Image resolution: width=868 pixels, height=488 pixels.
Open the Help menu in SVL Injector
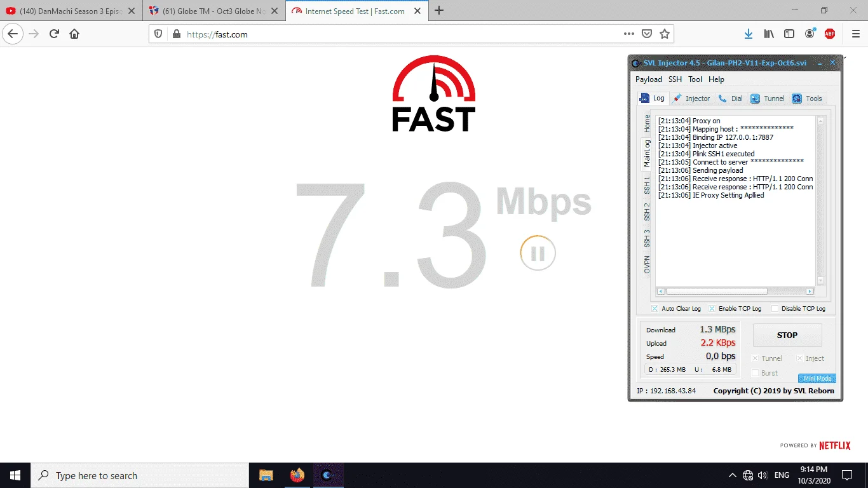[716, 79]
